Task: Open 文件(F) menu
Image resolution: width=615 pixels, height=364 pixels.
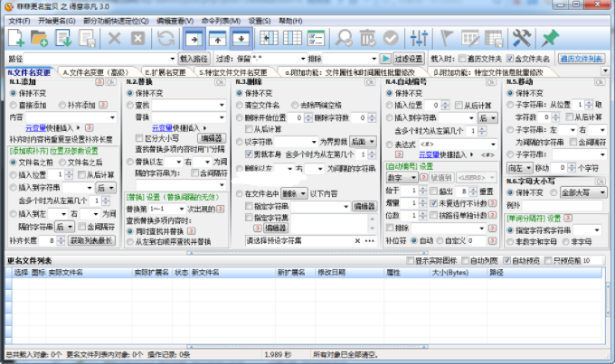Action: 19,21
